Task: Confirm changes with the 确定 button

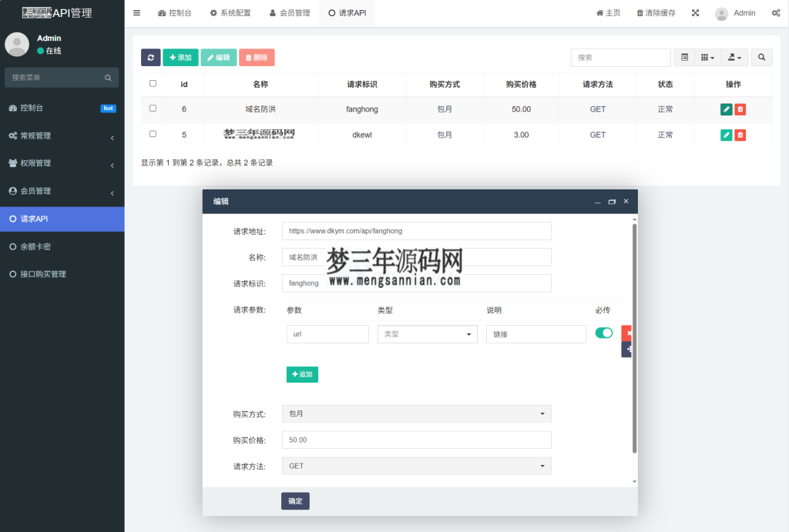Action: coord(295,500)
